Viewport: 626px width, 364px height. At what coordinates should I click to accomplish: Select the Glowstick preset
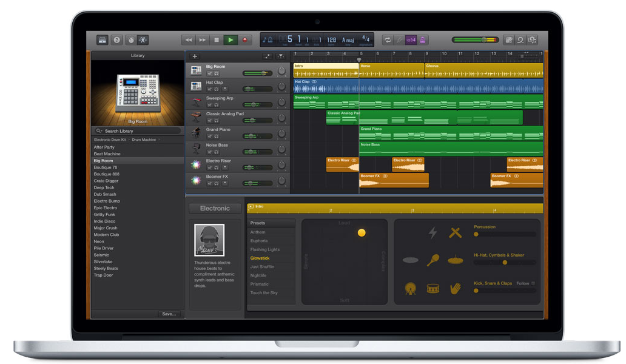(260, 258)
